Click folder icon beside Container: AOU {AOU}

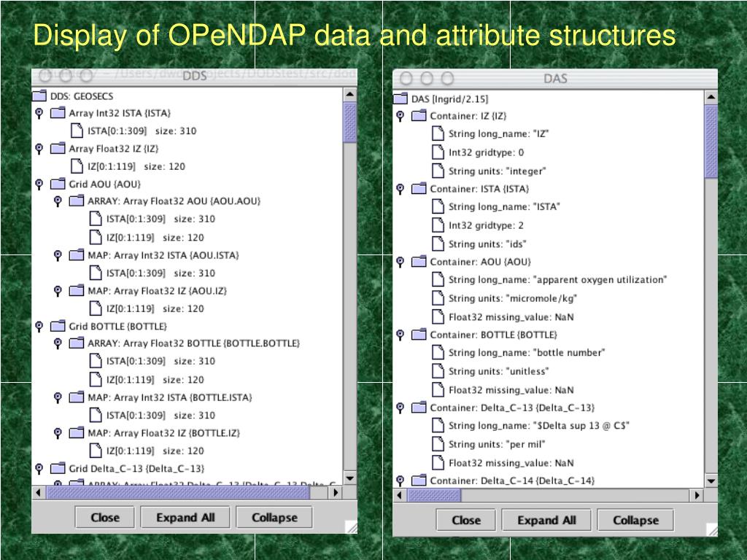(419, 262)
